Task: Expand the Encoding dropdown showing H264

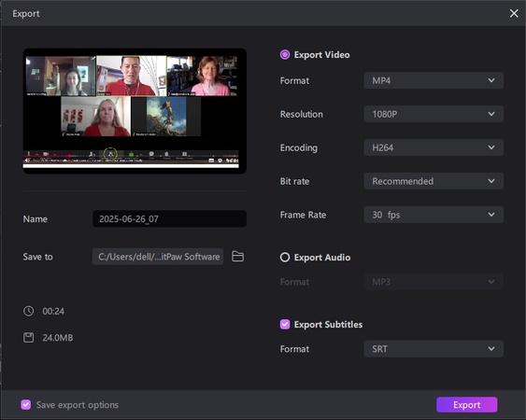Action: [434, 147]
